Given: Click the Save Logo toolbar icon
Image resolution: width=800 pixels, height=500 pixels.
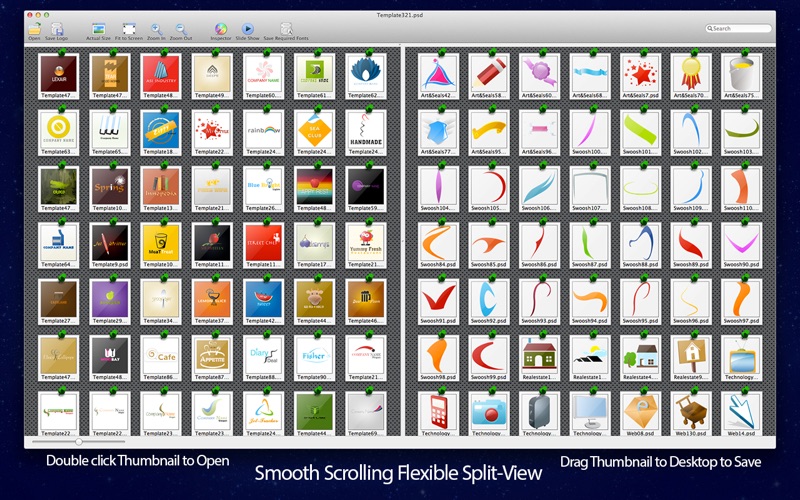Looking at the screenshot, I should 57,29.
